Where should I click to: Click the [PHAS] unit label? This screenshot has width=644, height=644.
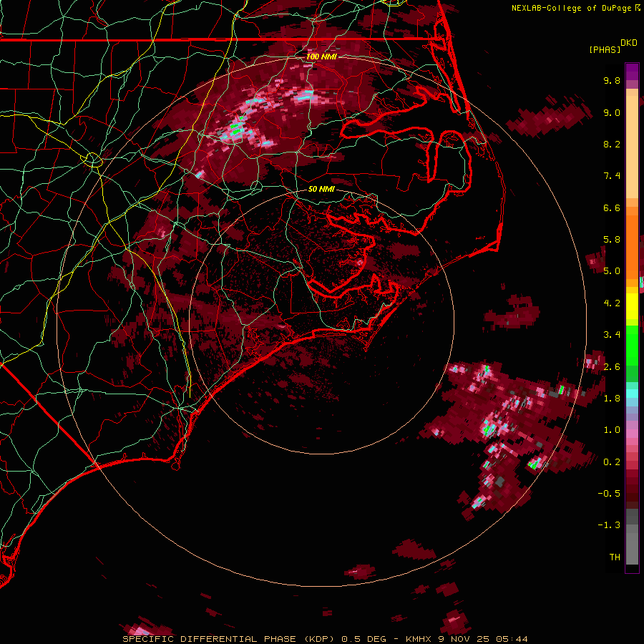coord(605,50)
